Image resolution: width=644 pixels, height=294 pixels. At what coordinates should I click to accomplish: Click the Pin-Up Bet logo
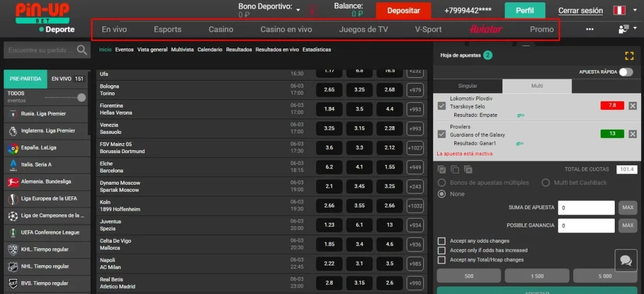coord(42,13)
